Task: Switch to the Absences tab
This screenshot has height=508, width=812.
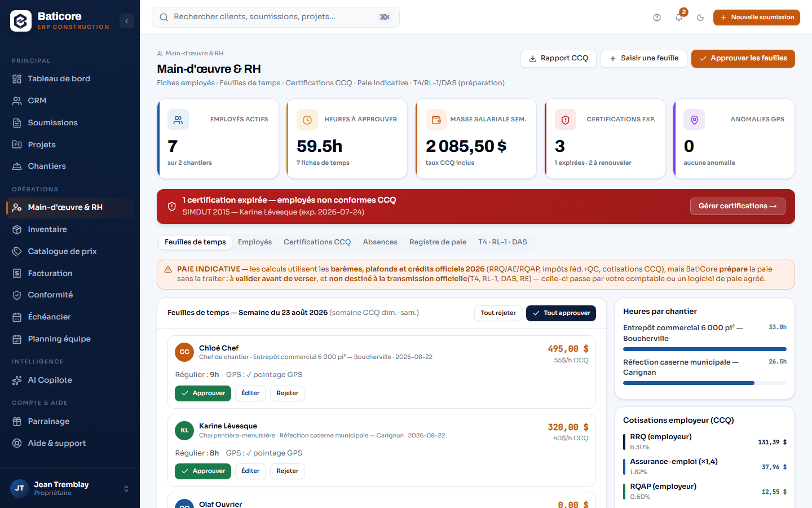Action: pos(380,242)
